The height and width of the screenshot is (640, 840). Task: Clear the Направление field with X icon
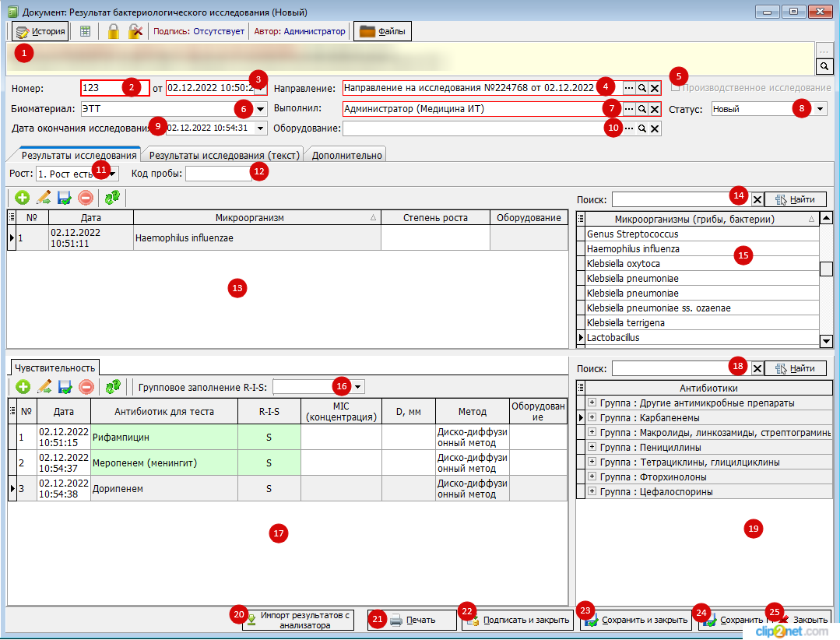(655, 88)
